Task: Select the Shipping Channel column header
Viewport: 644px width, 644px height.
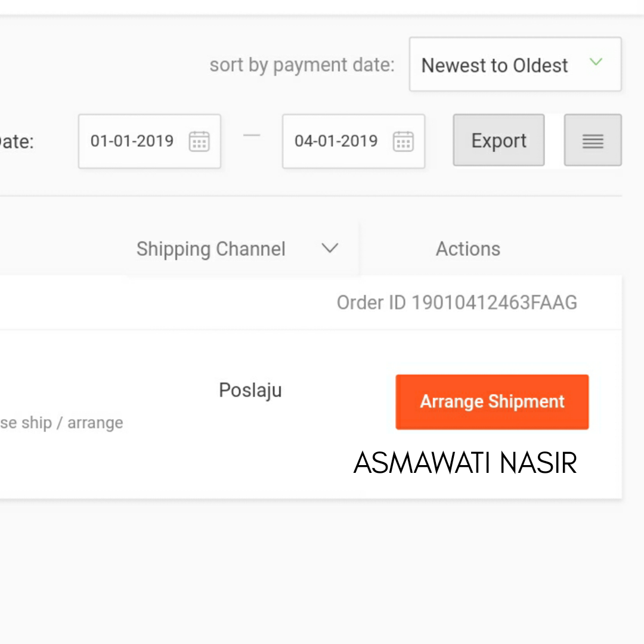Action: click(x=211, y=249)
